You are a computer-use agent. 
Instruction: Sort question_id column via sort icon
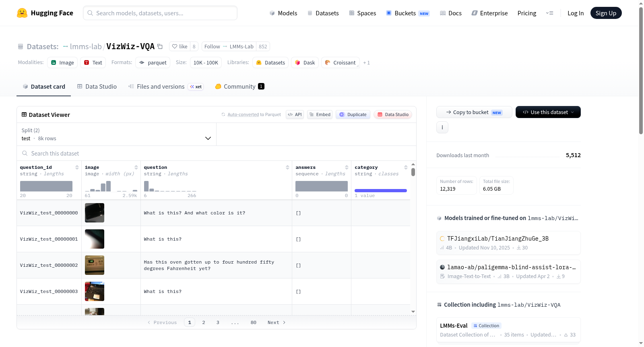point(77,167)
